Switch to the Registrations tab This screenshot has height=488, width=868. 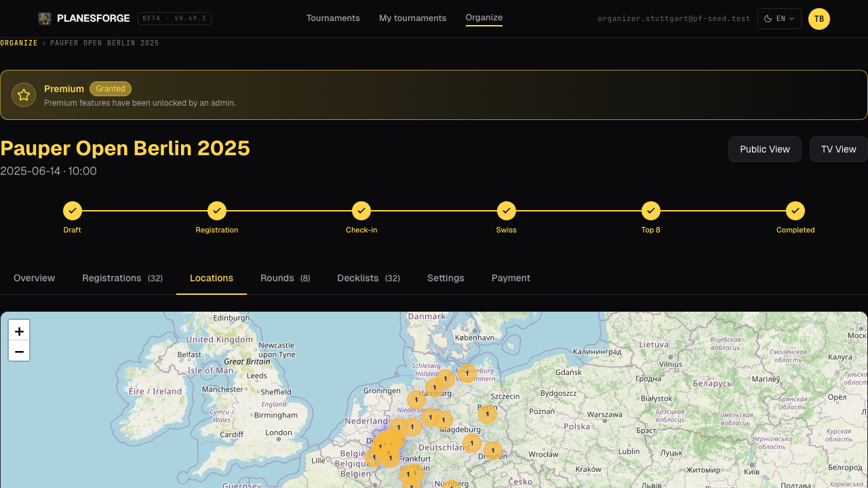tap(122, 278)
